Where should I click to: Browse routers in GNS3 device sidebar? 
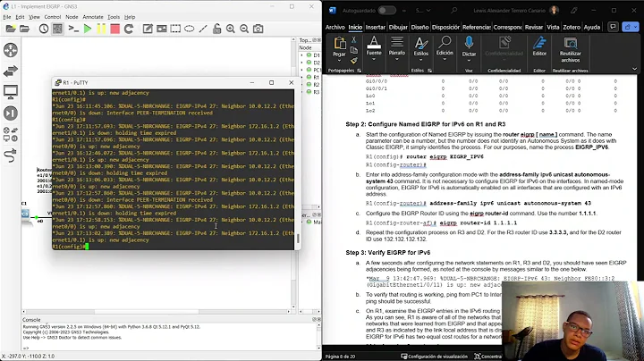(11, 50)
